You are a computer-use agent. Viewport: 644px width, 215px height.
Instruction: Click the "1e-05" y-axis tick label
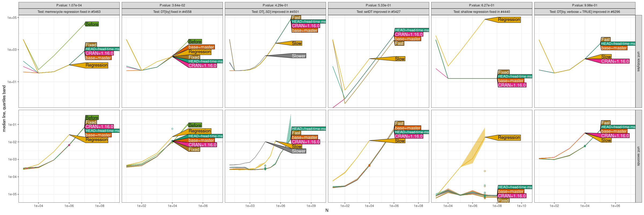12,194
